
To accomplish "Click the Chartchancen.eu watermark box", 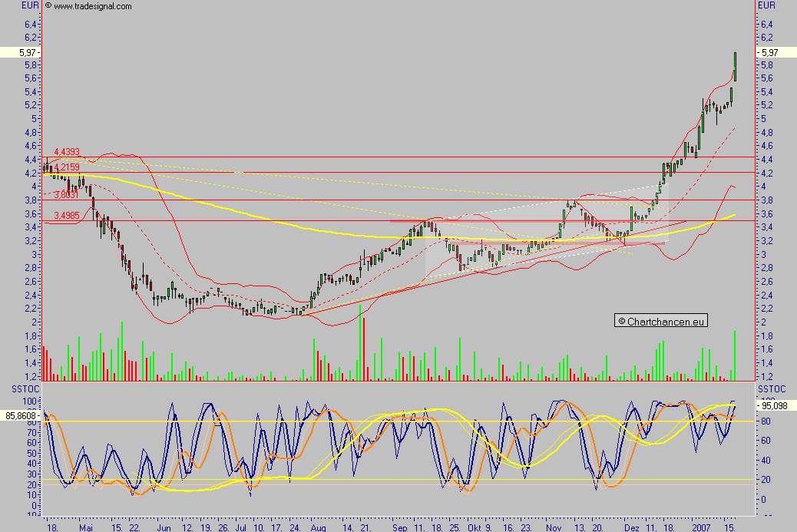I will point(661,321).
